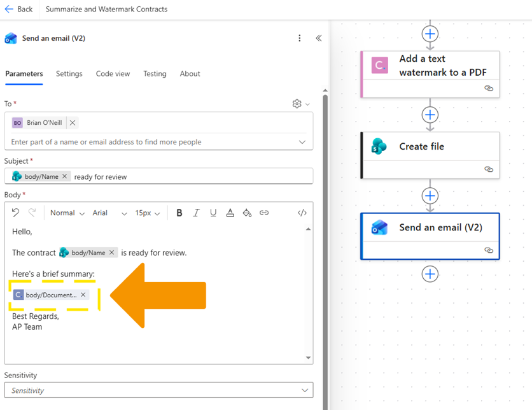Click connection link icon on watermark card
This screenshot has height=410, width=532.
coord(489,88)
